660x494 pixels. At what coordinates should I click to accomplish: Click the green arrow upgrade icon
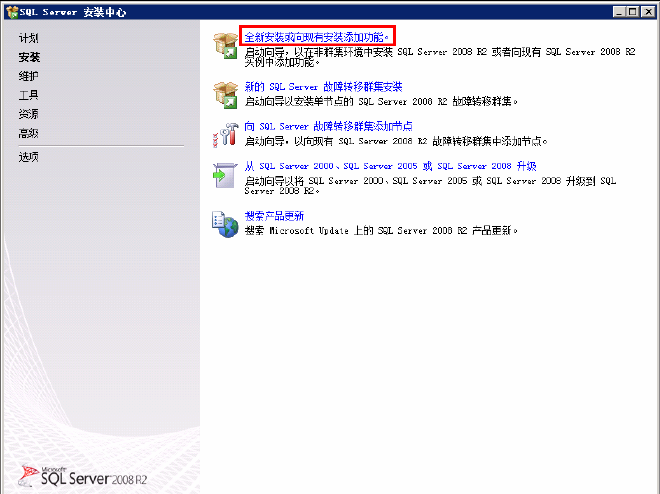click(x=224, y=175)
